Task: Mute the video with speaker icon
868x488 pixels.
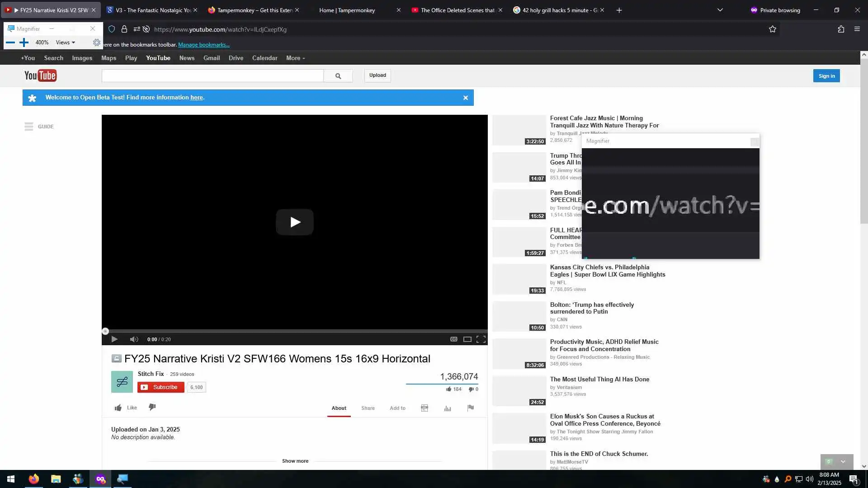Action: tap(134, 339)
